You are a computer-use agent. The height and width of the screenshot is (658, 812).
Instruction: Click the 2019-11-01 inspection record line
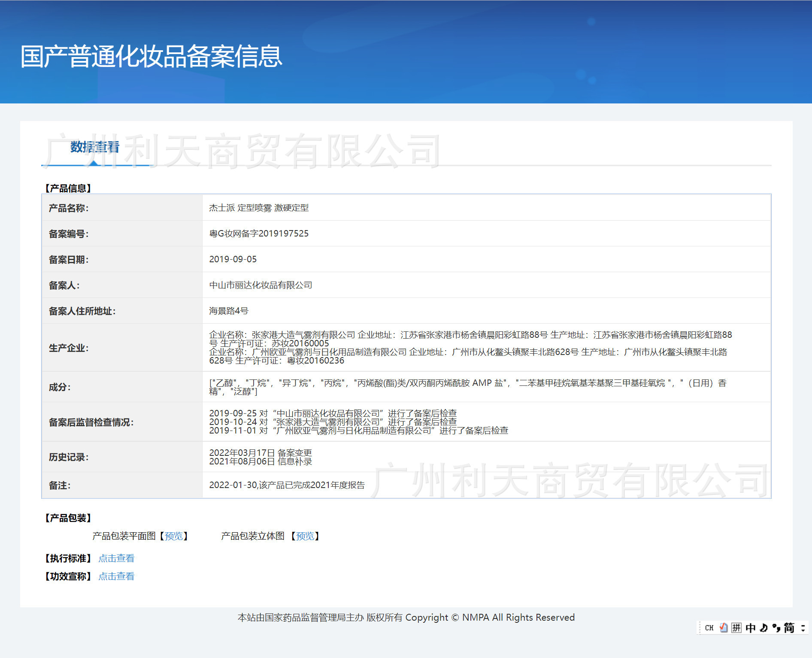tap(359, 431)
